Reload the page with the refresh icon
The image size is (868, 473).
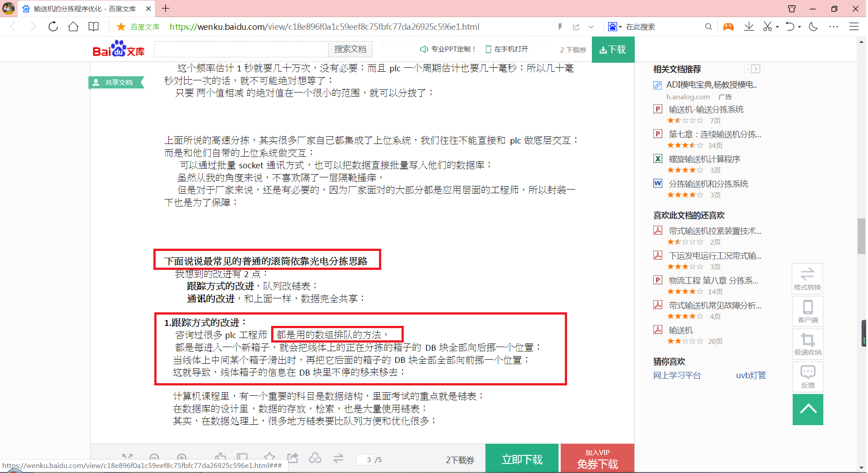(x=53, y=27)
